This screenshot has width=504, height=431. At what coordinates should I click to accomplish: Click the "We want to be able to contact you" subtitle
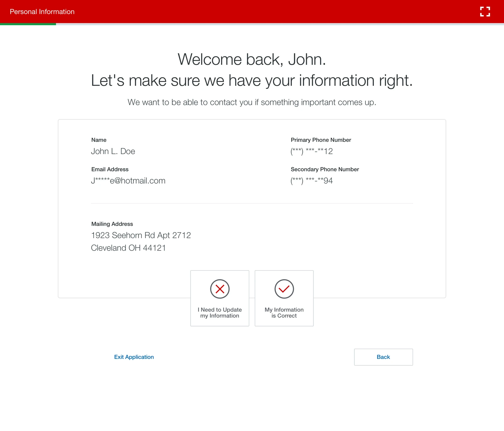click(x=252, y=102)
